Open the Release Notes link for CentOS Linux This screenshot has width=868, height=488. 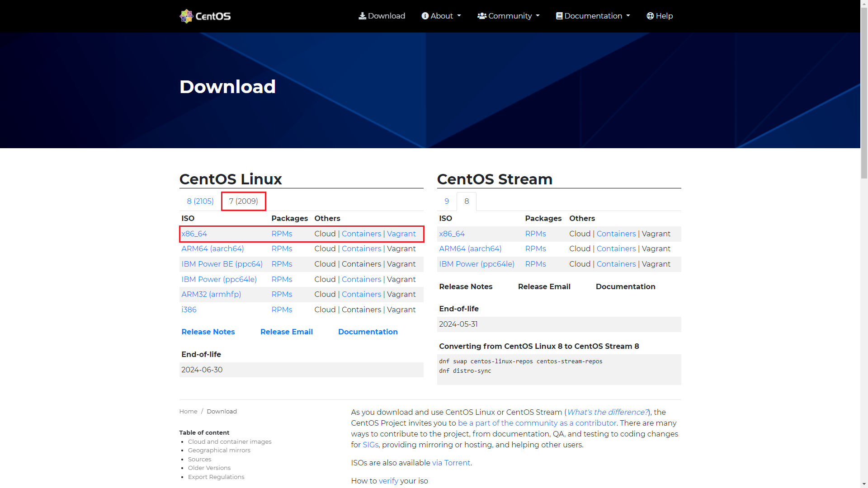pos(208,332)
